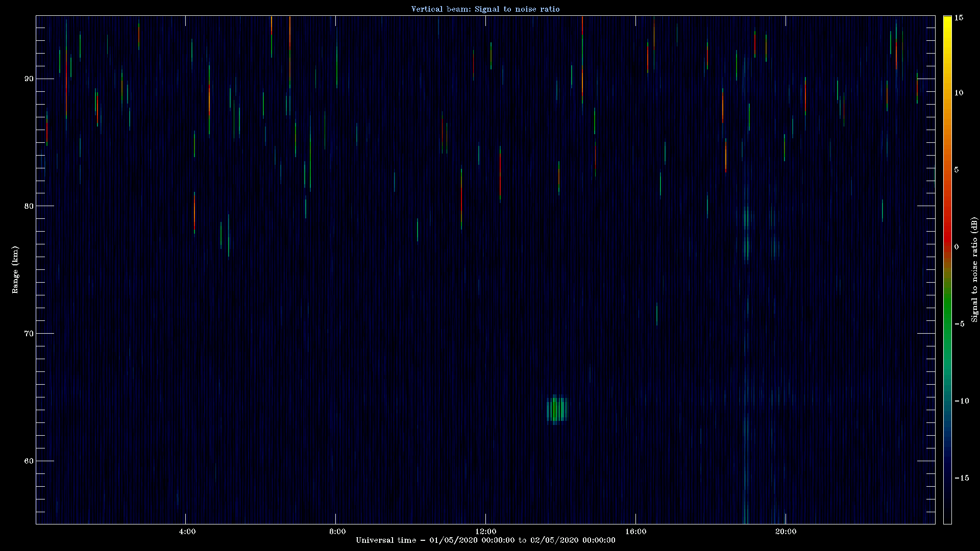The image size is (980, 551).
Task: Click the 12:00 time axis label
Action: (x=485, y=532)
